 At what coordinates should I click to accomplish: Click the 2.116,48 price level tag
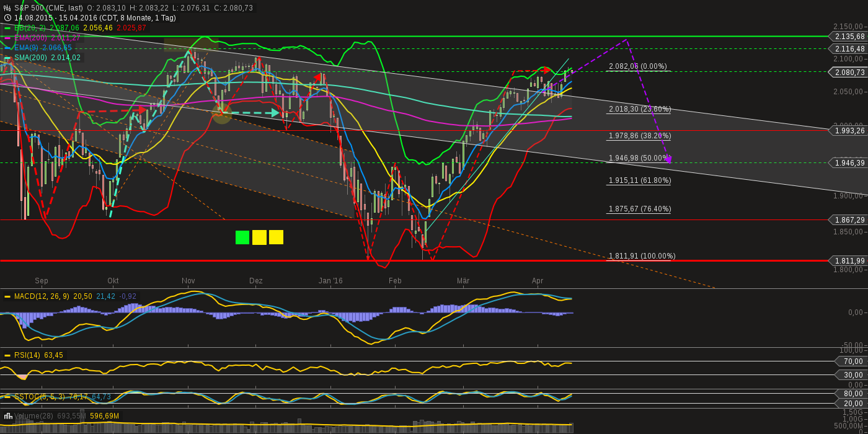coord(849,48)
